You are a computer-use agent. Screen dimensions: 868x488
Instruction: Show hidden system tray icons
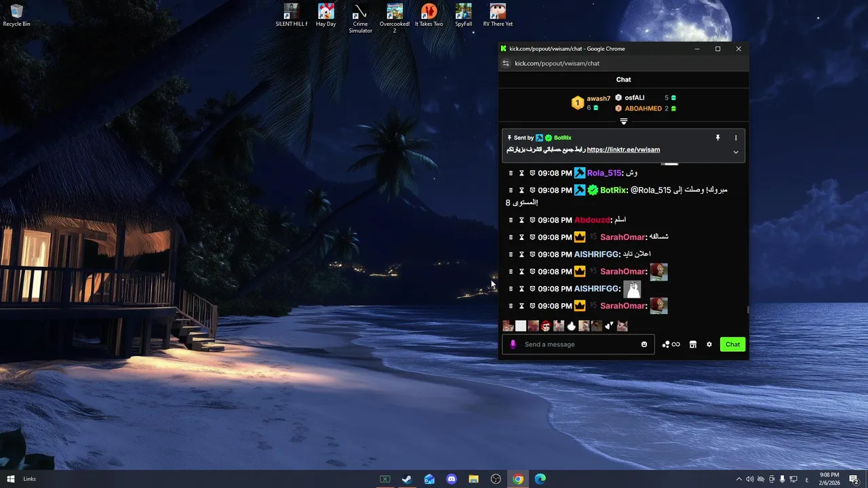[x=738, y=479]
